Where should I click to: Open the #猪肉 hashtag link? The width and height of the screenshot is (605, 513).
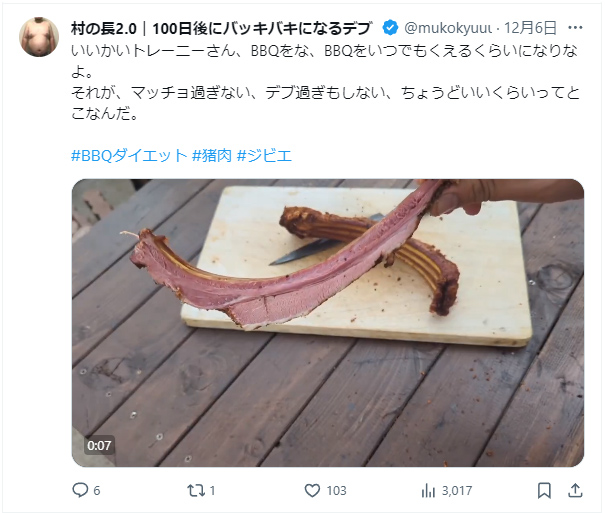212,156
